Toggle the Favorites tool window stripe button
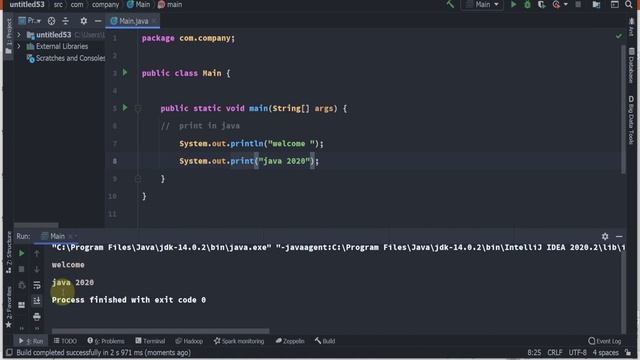 point(9,307)
